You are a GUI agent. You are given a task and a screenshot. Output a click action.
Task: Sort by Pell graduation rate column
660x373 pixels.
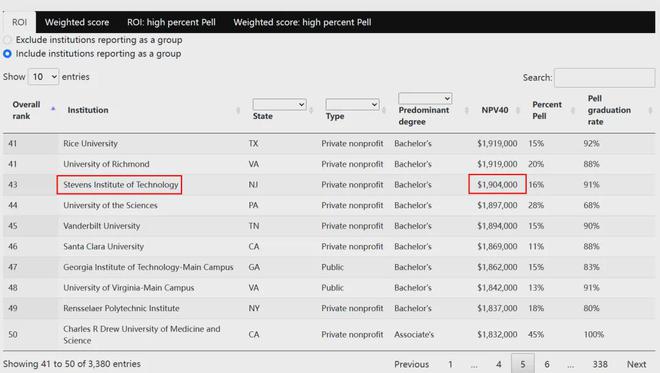click(609, 110)
